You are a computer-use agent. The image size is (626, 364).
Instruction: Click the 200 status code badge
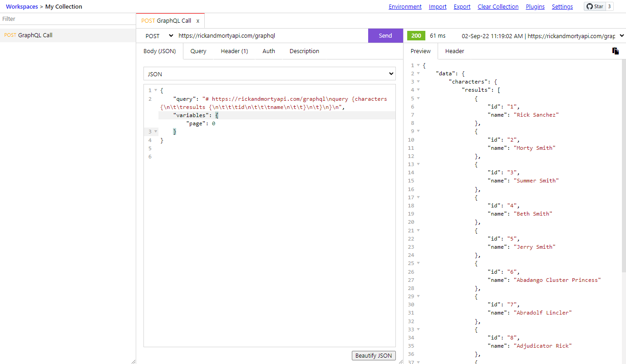pyautogui.click(x=416, y=36)
